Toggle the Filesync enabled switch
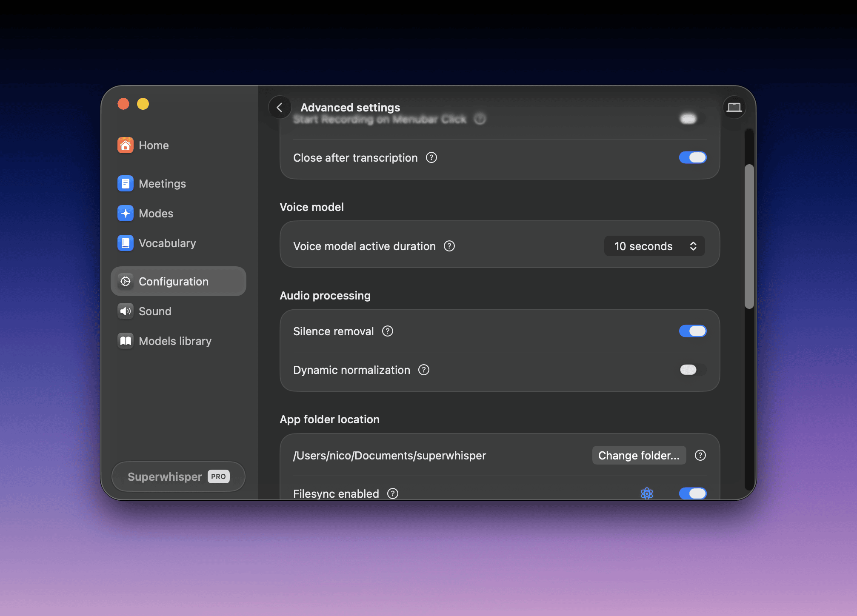The height and width of the screenshot is (616, 857). [693, 493]
